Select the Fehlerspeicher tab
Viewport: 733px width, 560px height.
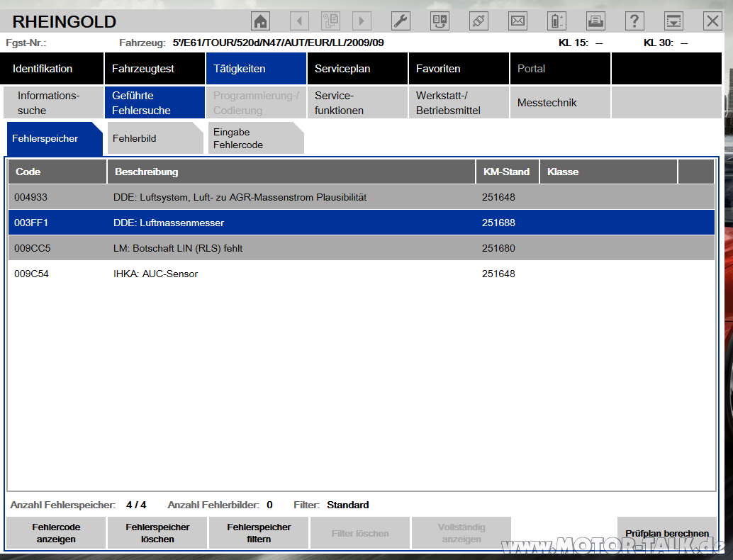tap(55, 138)
